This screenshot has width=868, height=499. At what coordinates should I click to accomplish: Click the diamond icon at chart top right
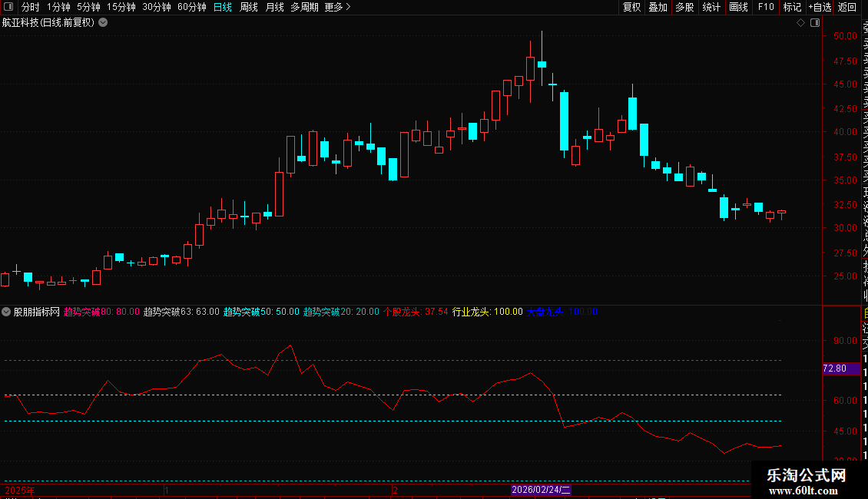(800, 23)
